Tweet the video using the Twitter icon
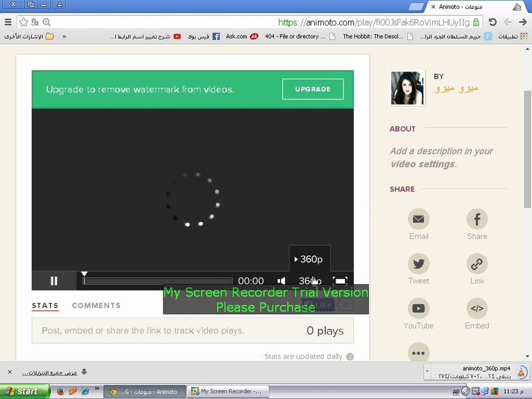 418,264
